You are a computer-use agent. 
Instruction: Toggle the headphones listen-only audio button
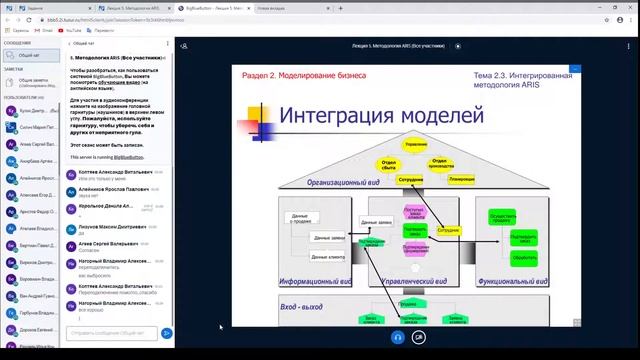[x=398, y=338]
